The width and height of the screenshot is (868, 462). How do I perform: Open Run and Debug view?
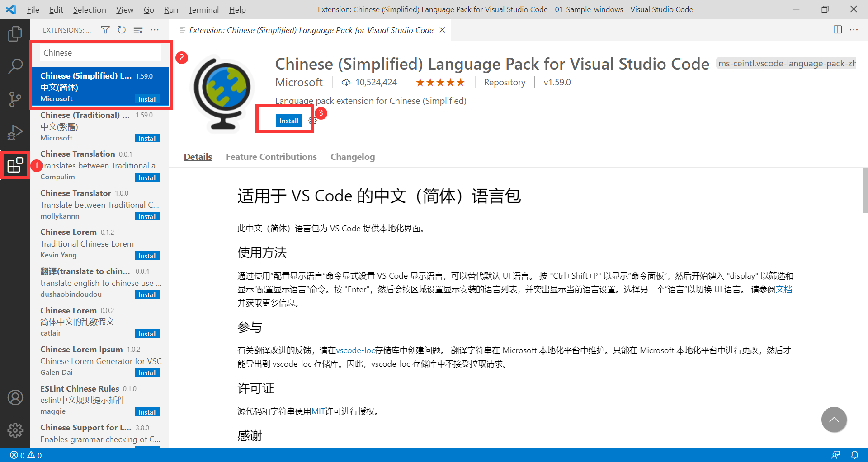pyautogui.click(x=15, y=132)
